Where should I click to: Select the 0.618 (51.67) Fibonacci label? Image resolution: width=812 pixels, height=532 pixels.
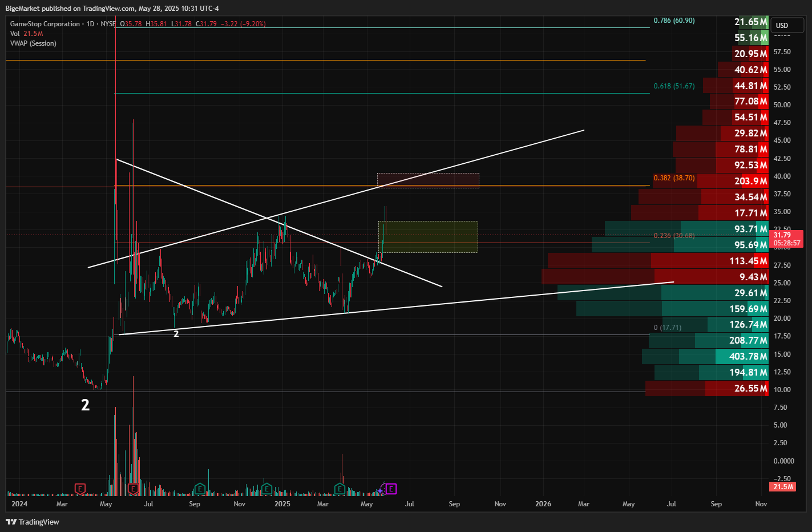674,86
